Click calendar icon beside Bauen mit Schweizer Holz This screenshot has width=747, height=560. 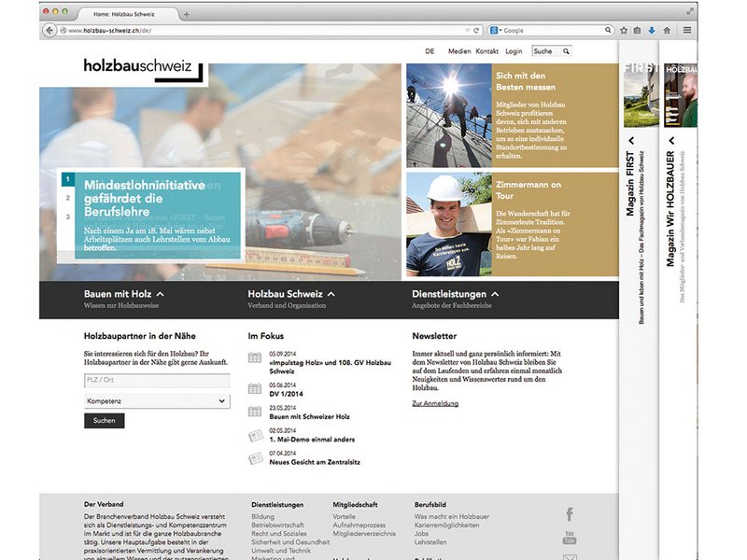coord(255,412)
